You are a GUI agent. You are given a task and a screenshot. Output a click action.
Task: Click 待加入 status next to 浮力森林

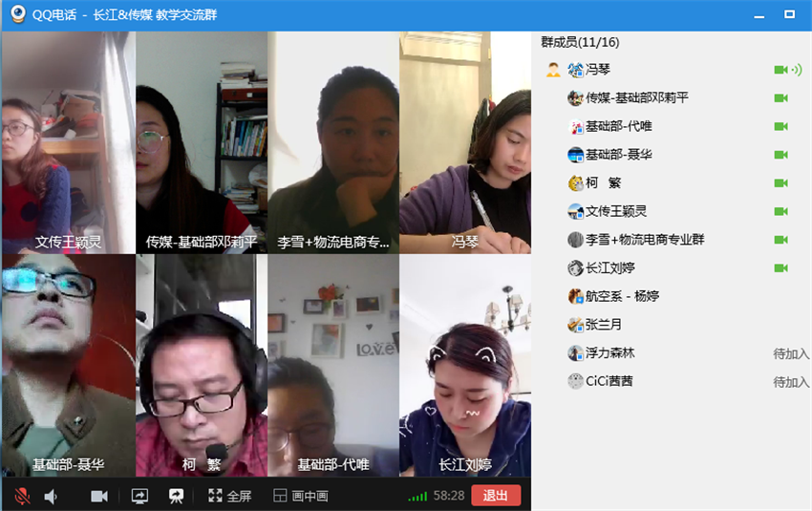pos(791,353)
